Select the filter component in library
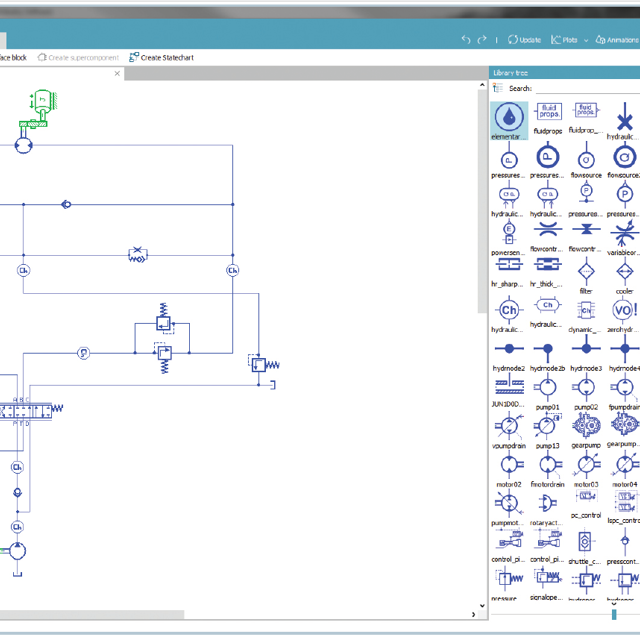The image size is (640, 640). click(586, 272)
